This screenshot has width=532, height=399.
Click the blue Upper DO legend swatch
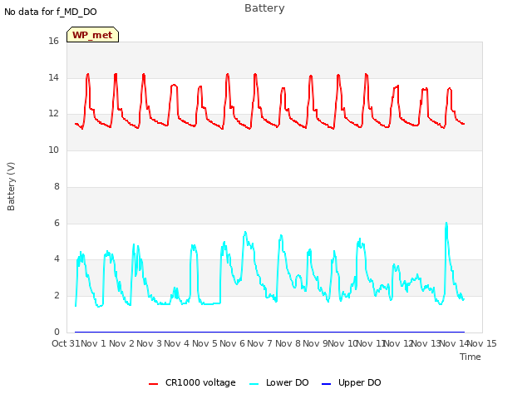[x=326, y=384]
